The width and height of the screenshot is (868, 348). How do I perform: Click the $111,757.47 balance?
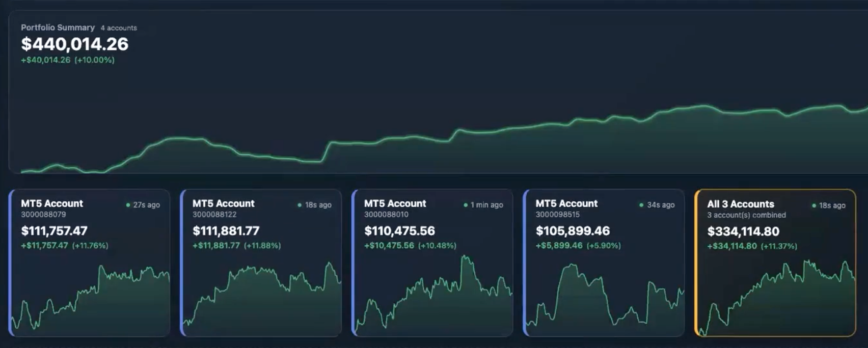pyautogui.click(x=54, y=231)
